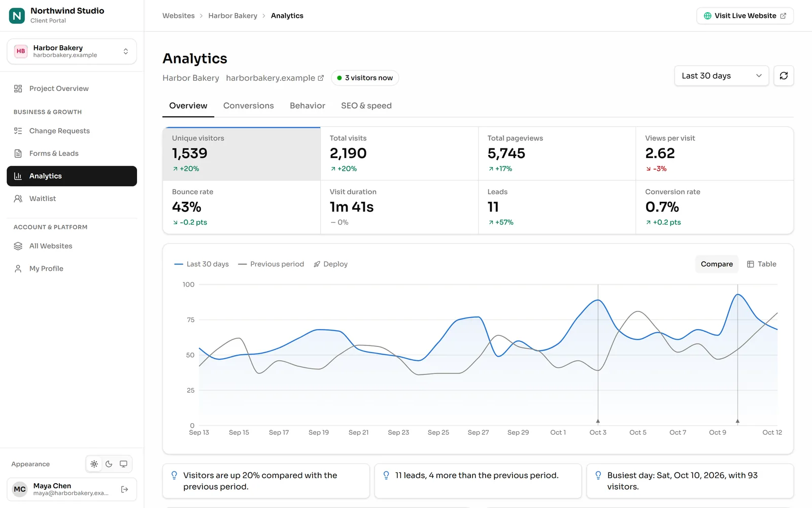
Task: Switch to the Conversions tab
Action: click(249, 106)
